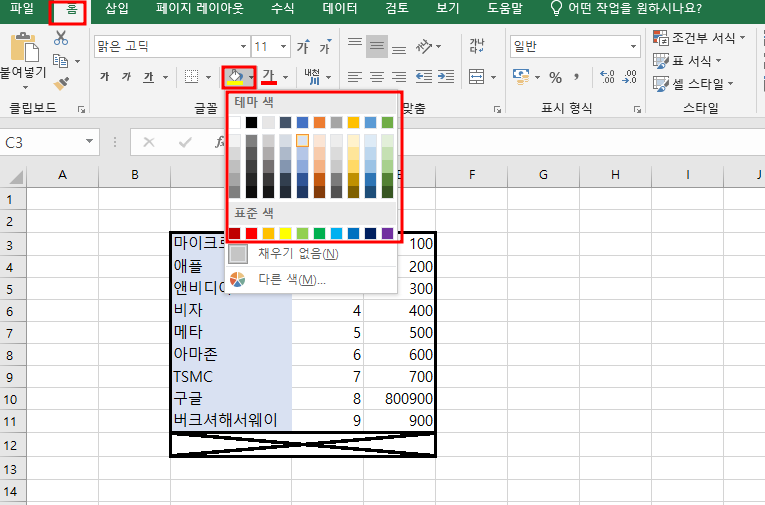Click the increase decimal icon

click(x=607, y=77)
